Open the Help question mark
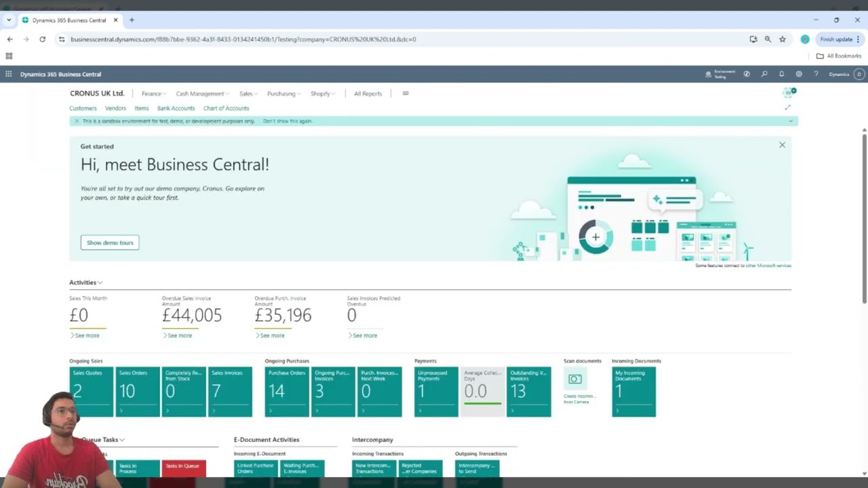The width and height of the screenshot is (868, 488). coord(816,74)
